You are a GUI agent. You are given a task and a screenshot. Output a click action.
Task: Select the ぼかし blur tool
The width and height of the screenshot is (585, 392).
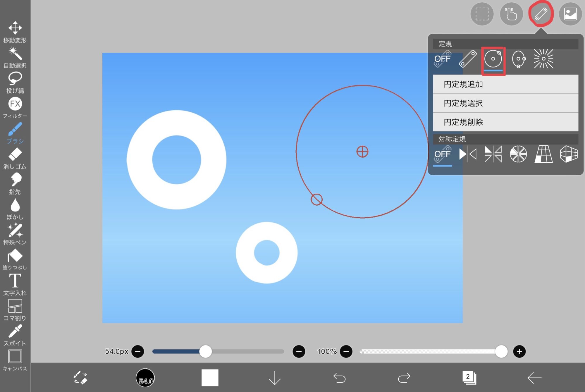(x=15, y=209)
